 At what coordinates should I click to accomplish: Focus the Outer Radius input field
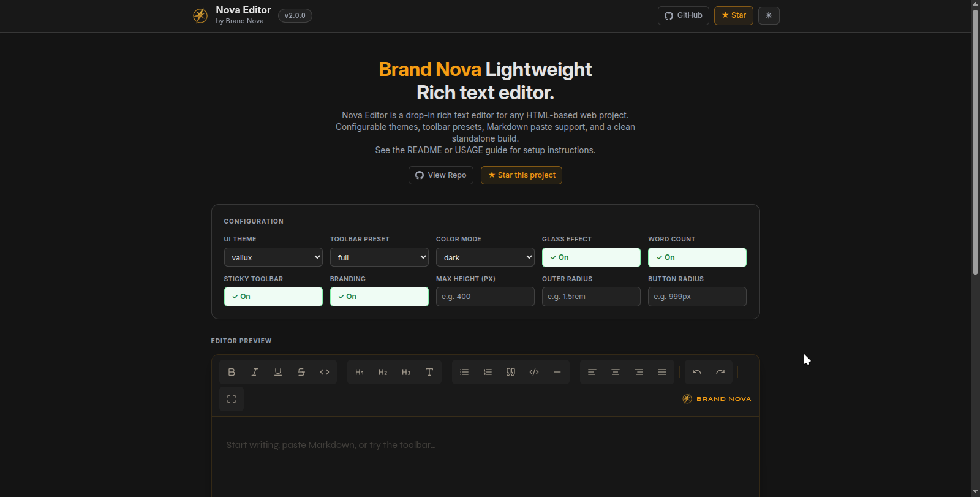pyautogui.click(x=591, y=297)
